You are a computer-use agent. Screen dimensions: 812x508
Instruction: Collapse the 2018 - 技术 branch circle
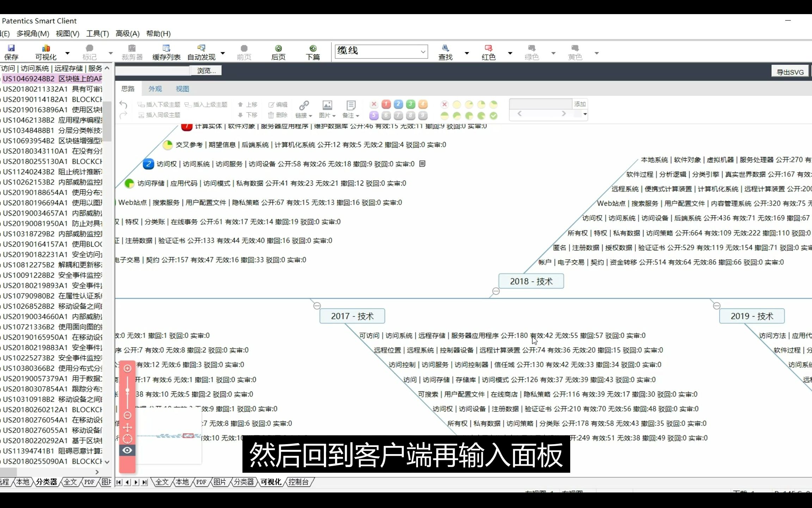coord(496,291)
